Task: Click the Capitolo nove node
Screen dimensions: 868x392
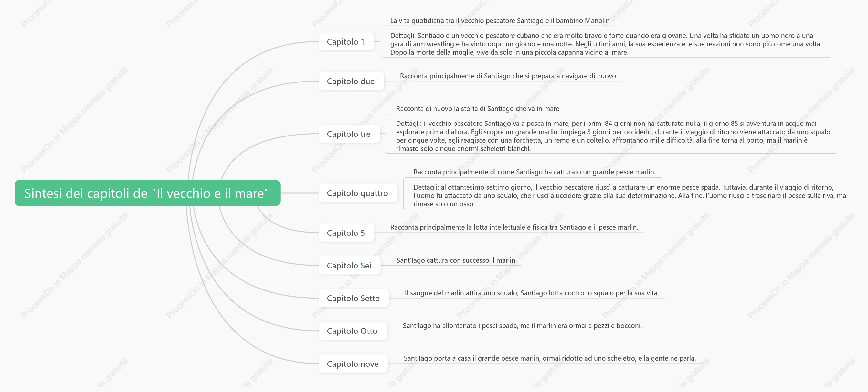Action: click(353, 363)
